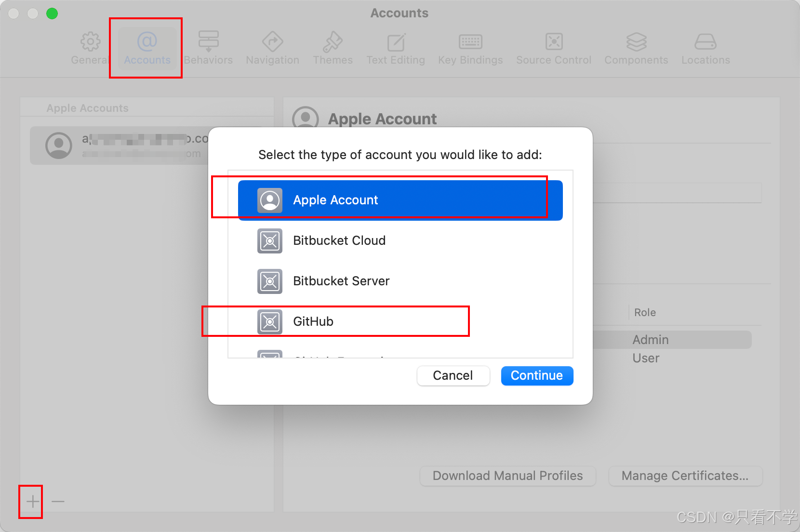Click the Apple Account person icon in list
Image resolution: width=800 pixels, height=532 pixels.
[x=270, y=200]
